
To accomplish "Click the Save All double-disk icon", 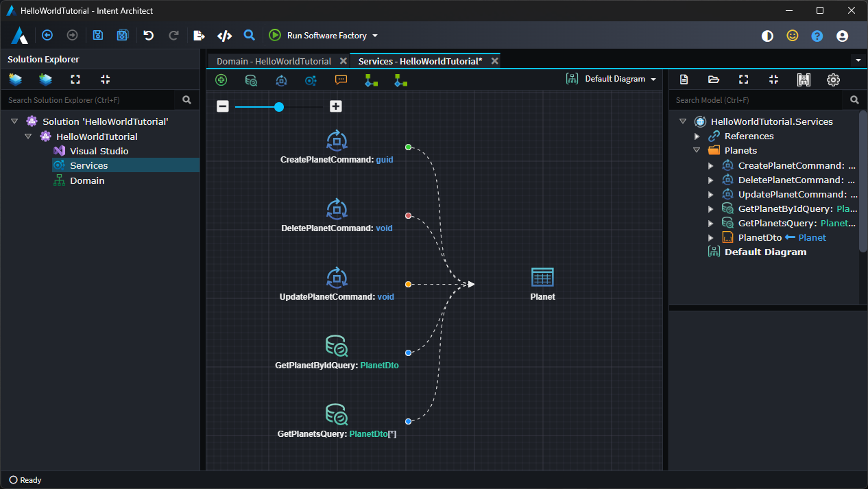I will click(123, 36).
